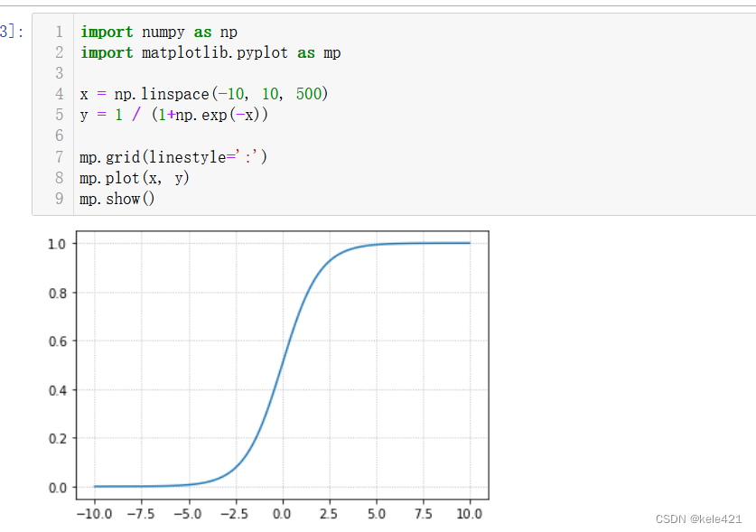Click x-axis tick label -5.0
Viewport: 756px width, 532px height.
click(x=188, y=514)
